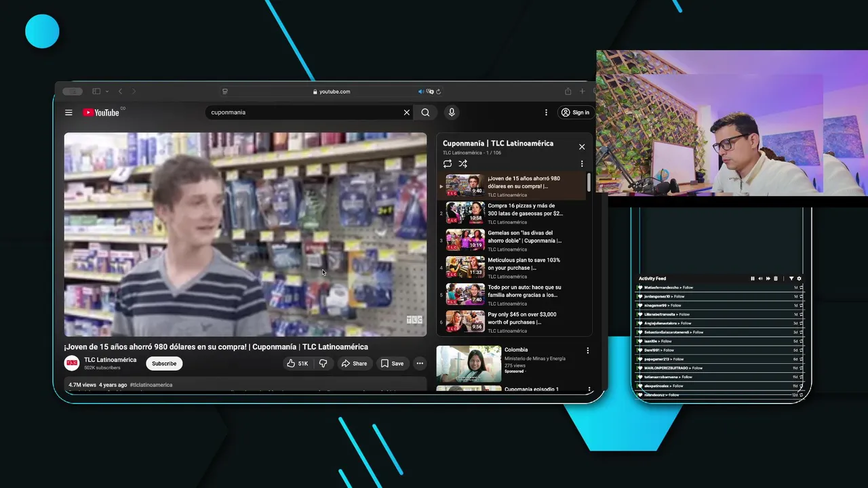Open page reader icon in address bar
This screenshot has width=868, height=488.
coord(225,91)
